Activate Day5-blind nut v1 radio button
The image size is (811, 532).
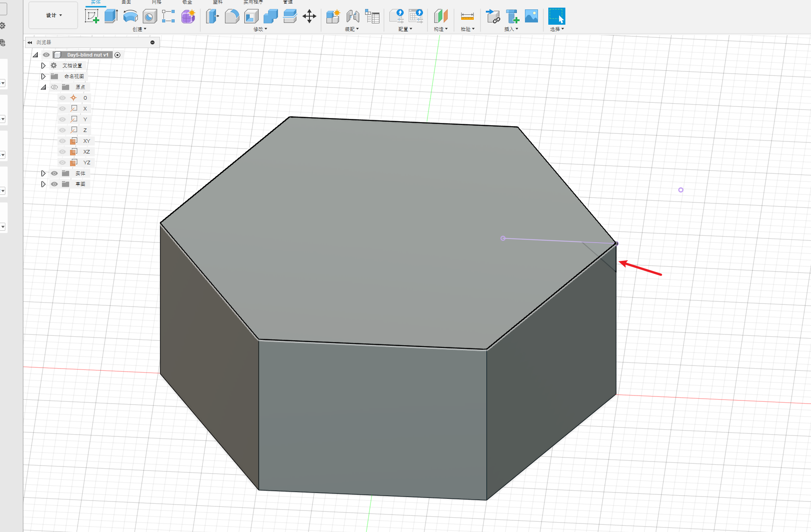pos(118,55)
